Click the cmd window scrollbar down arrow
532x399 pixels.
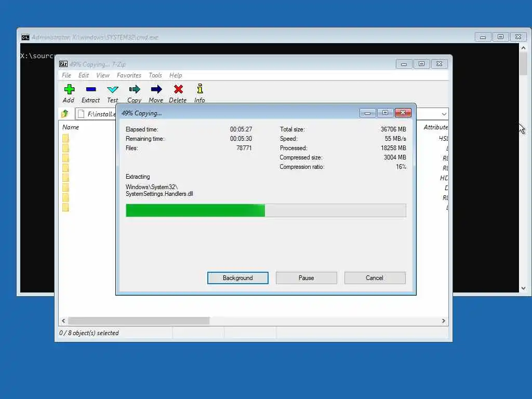pyautogui.click(x=523, y=288)
